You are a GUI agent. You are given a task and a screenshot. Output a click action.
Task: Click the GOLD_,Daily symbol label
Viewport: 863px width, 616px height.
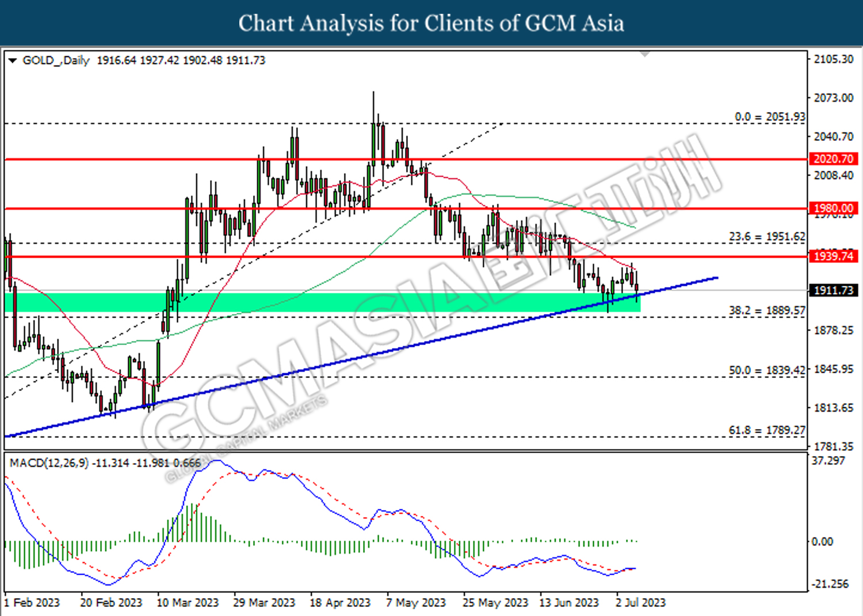(56, 60)
